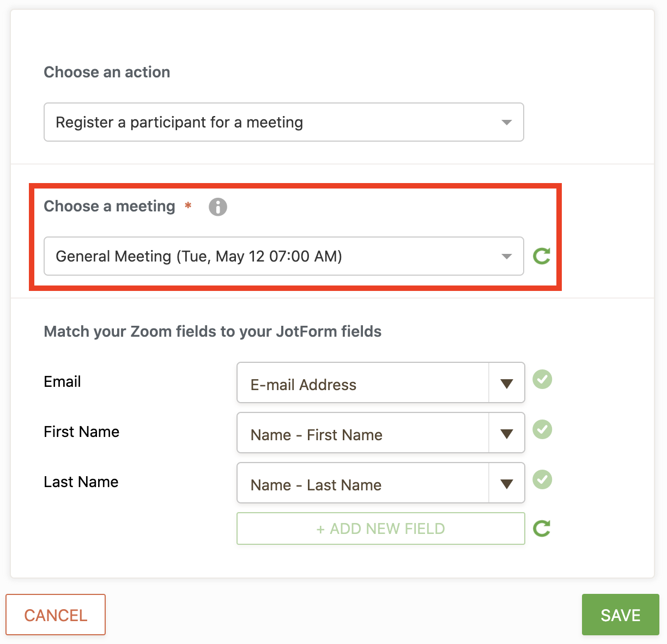
Task: Click the Cancel button
Action: pyautogui.click(x=56, y=615)
